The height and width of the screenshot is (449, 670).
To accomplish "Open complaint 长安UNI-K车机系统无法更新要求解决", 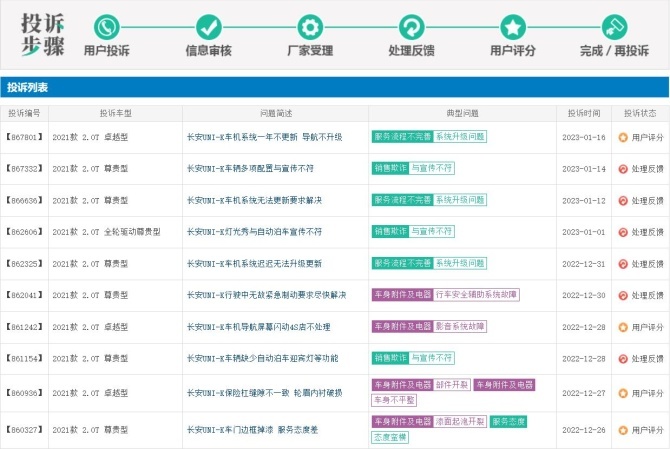I will [x=254, y=200].
